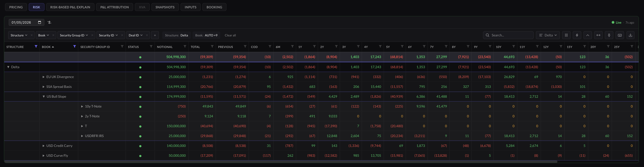Expand the 10y T-Note security group
The image size is (644, 167).
(82, 106)
